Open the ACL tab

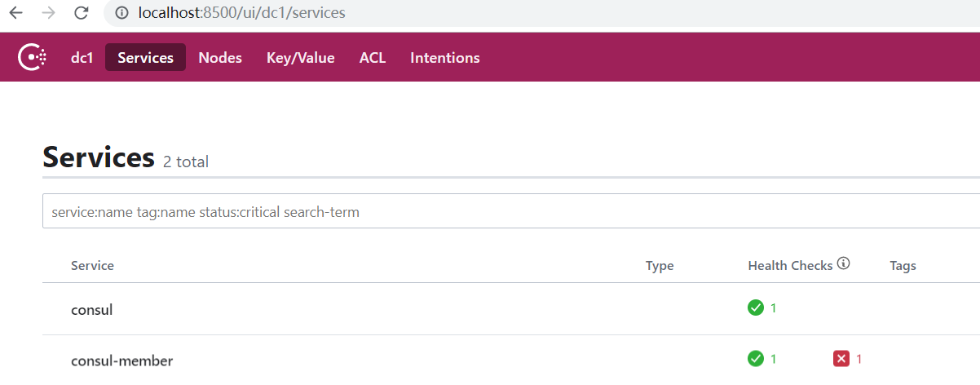373,58
